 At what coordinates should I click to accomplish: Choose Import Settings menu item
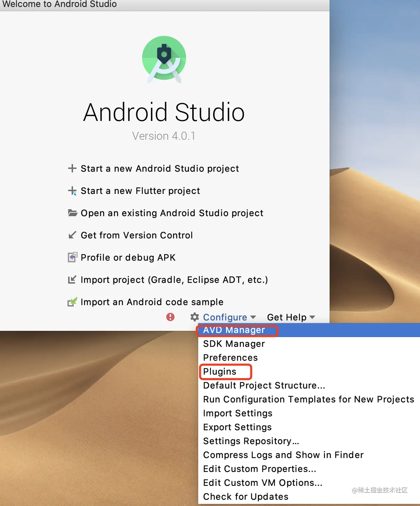point(309,413)
